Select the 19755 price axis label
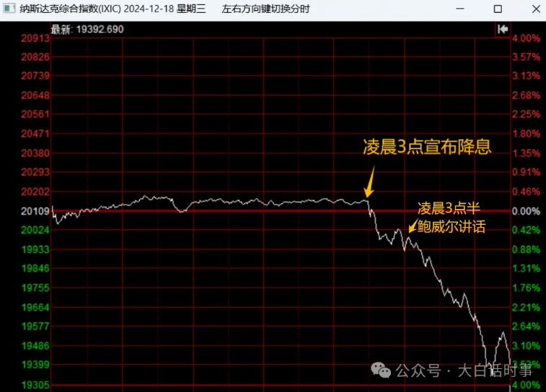The width and height of the screenshot is (546, 392). pos(35,288)
